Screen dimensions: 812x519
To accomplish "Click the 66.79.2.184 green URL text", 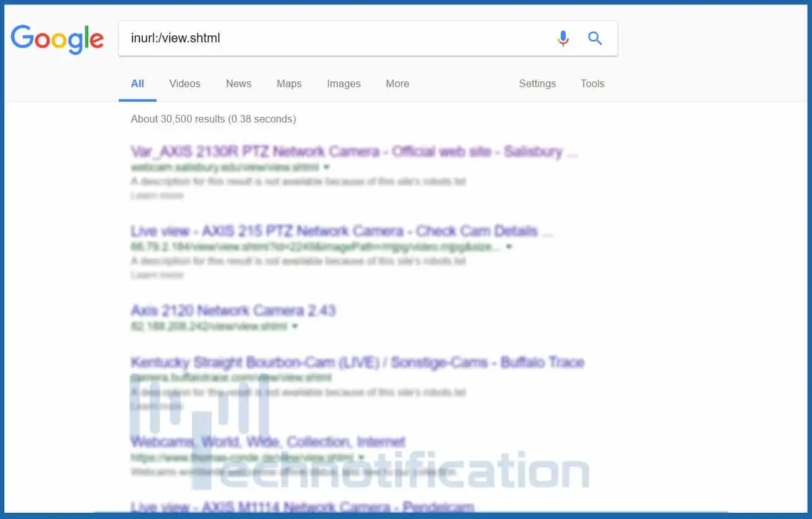I will [x=316, y=247].
